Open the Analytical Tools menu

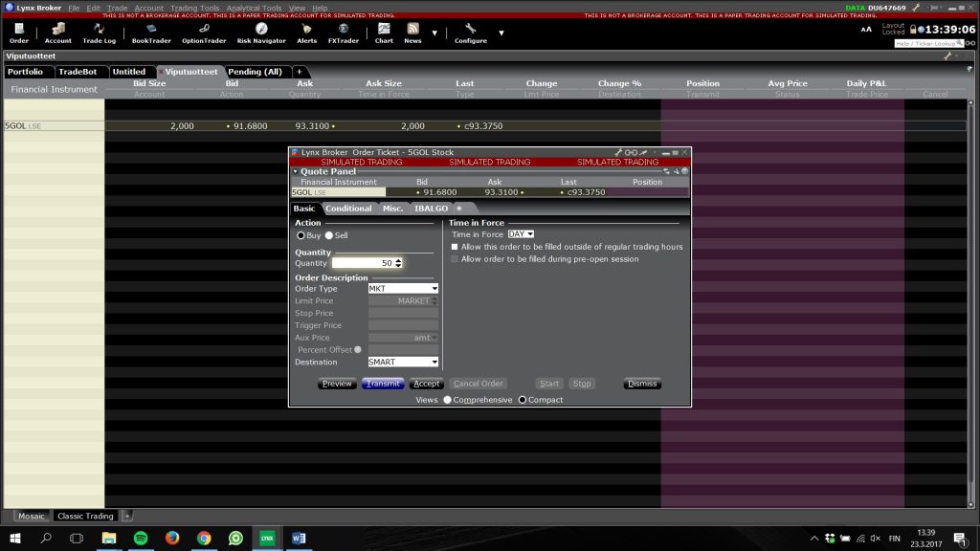pyautogui.click(x=254, y=8)
